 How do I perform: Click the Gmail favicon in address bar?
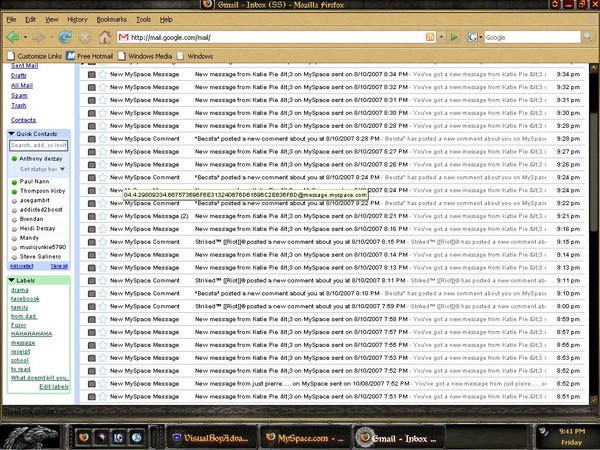(123, 37)
